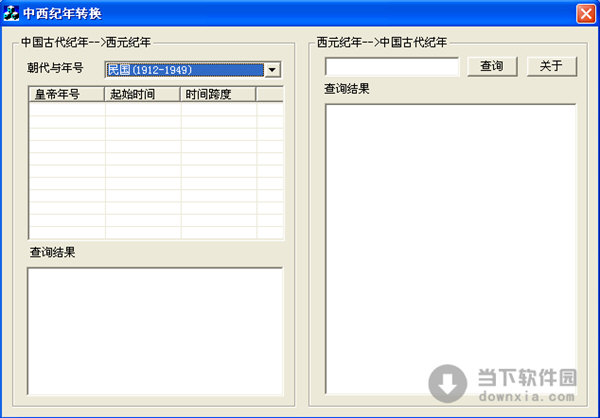The image size is (600, 418).
Task: Click left 查询结果 text box under the table
Action: click(155, 331)
